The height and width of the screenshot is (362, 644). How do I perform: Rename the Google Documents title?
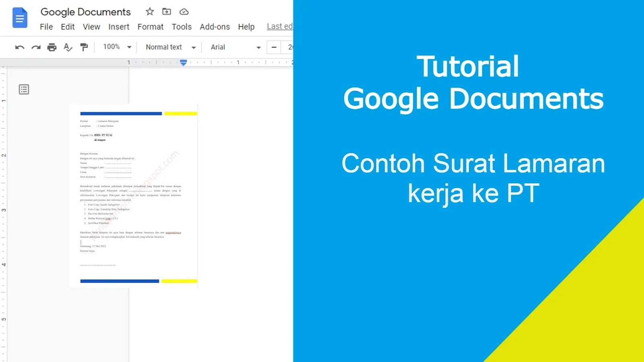(x=86, y=12)
